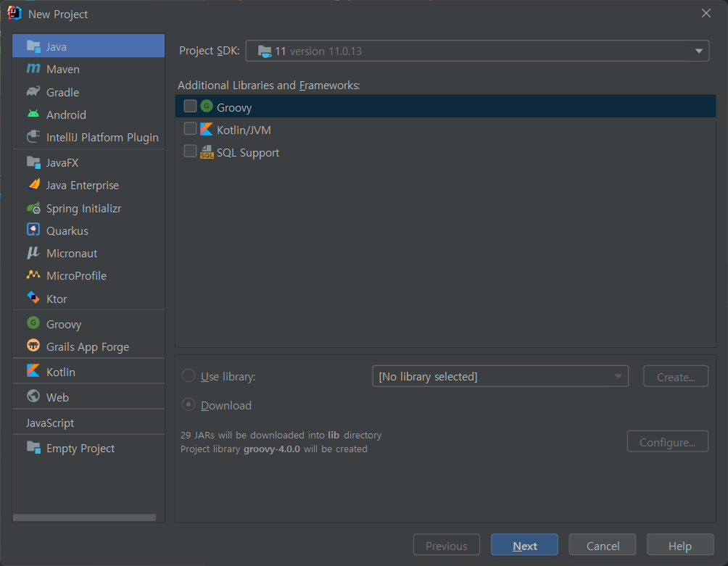
Task: Select the Java folder icon in sidebar
Action: tap(33, 46)
